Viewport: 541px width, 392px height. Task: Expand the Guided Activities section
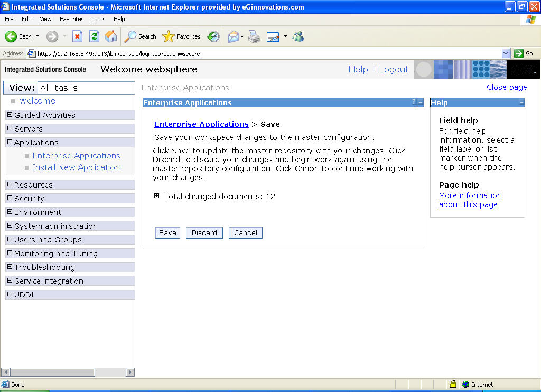tap(10, 115)
